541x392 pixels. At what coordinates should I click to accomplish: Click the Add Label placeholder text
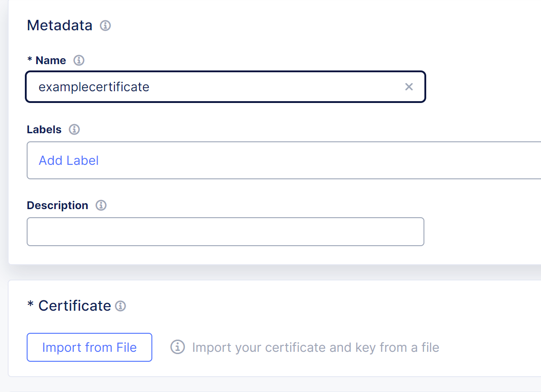(x=68, y=160)
